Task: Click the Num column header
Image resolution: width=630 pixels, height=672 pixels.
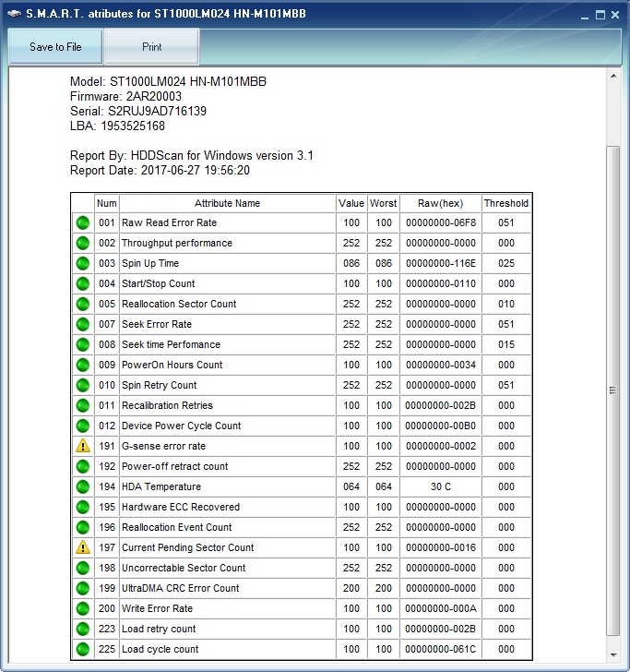Action: [x=107, y=203]
